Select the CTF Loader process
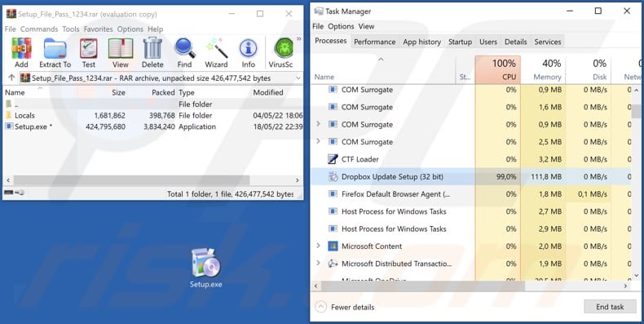 471,159
